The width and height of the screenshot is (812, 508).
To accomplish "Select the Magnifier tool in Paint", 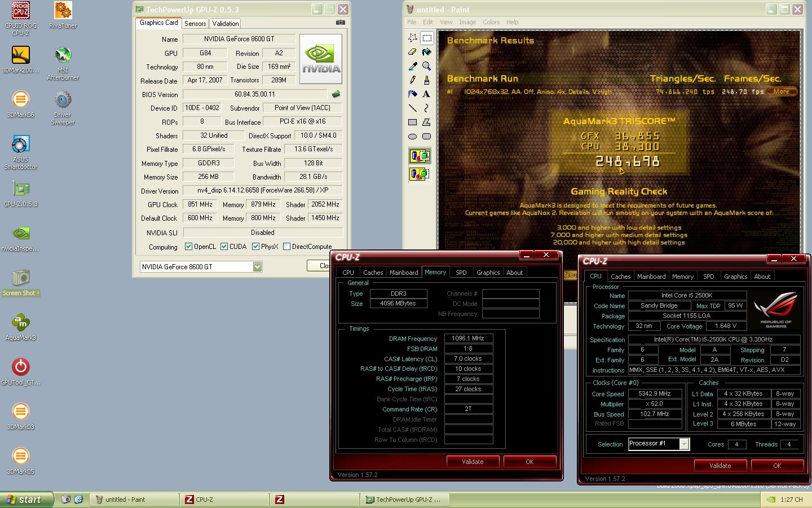I will (427, 66).
